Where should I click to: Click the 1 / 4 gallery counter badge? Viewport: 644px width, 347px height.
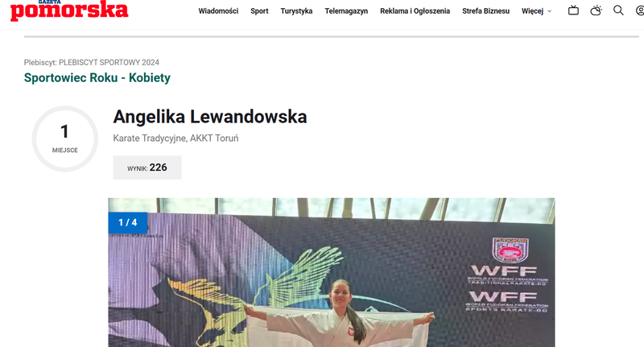pos(128,222)
